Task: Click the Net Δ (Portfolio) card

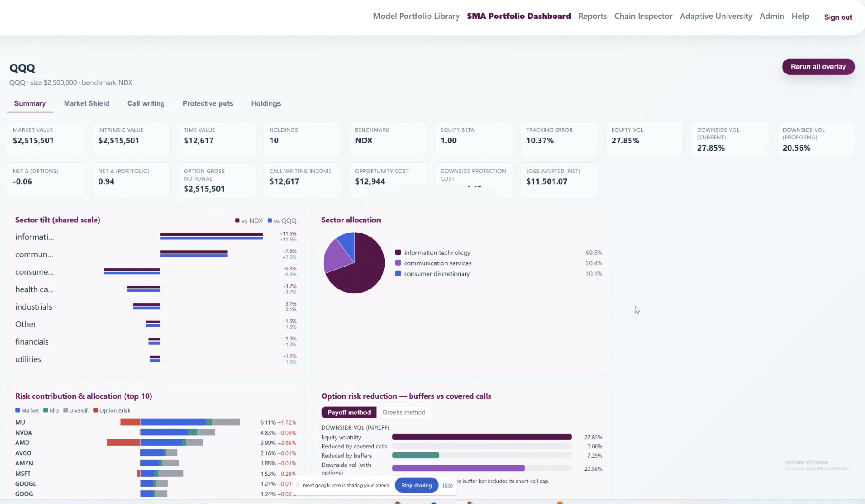Action: tap(131, 180)
